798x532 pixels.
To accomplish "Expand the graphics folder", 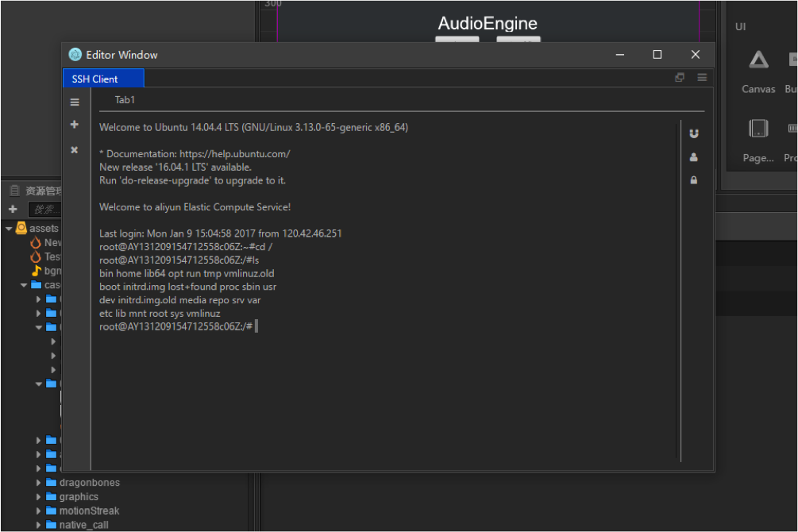I will 38,496.
